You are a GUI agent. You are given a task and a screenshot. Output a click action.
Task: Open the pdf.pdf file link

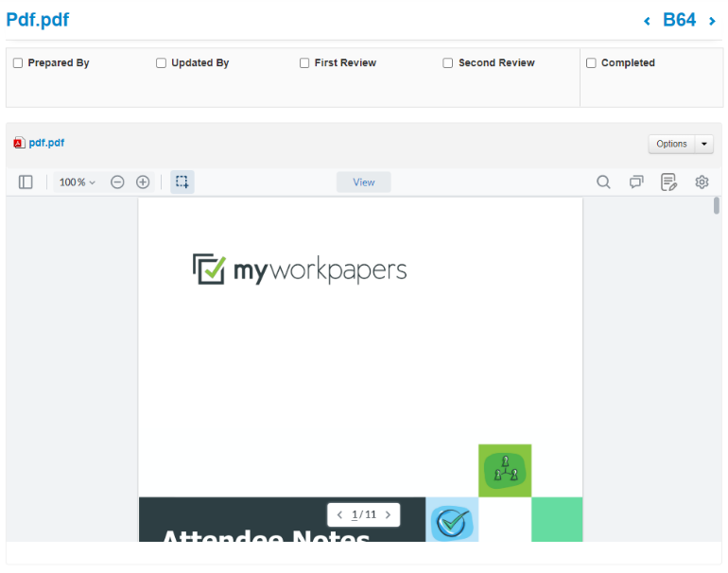coord(46,143)
